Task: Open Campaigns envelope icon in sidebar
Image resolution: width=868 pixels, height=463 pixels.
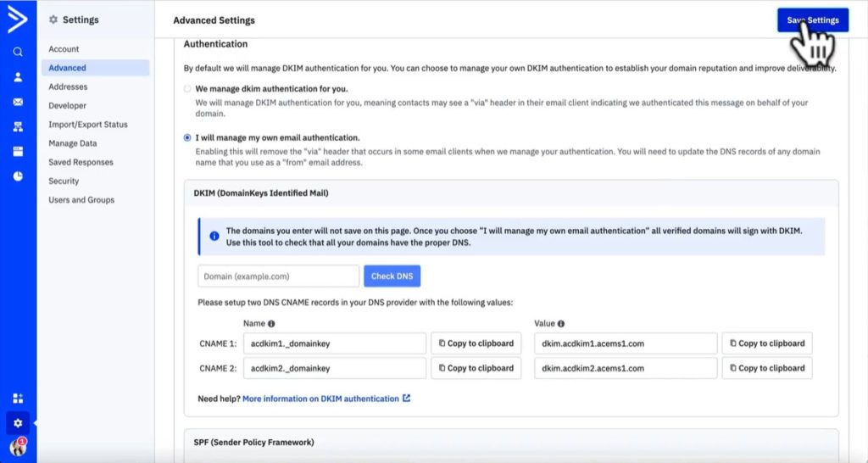Action: click(18, 102)
